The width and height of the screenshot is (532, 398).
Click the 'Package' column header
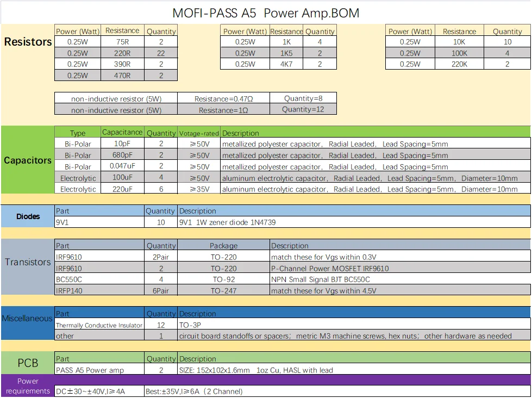tap(223, 246)
